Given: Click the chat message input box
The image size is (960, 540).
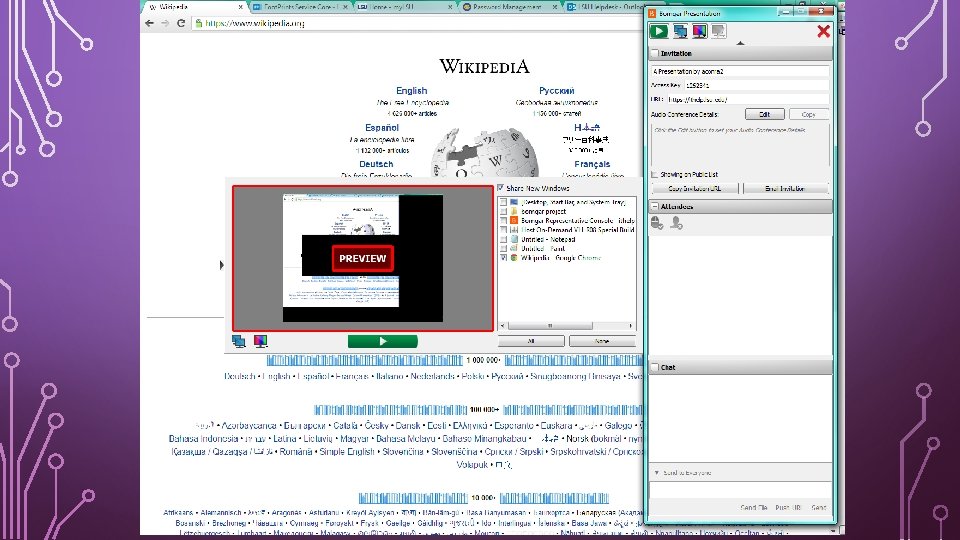Looking at the screenshot, I should [740, 490].
